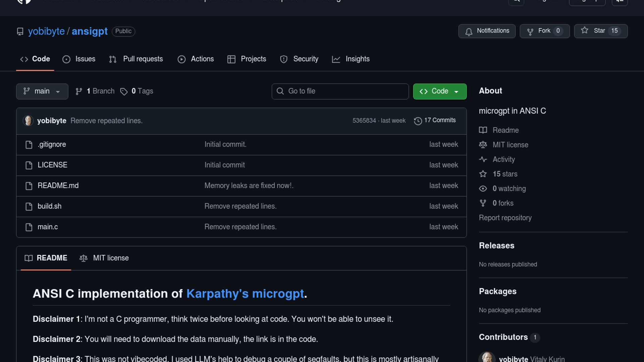Click the Notifications bell icon
The image size is (644, 362).
point(469,32)
